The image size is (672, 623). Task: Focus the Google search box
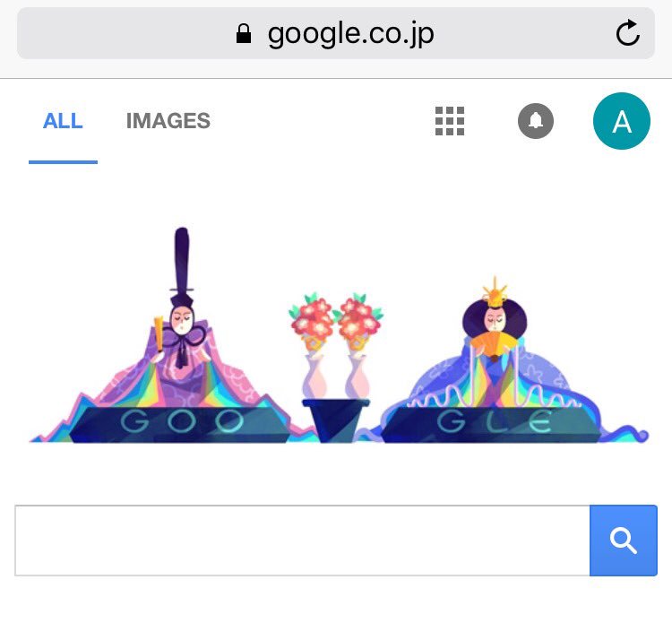(x=302, y=541)
